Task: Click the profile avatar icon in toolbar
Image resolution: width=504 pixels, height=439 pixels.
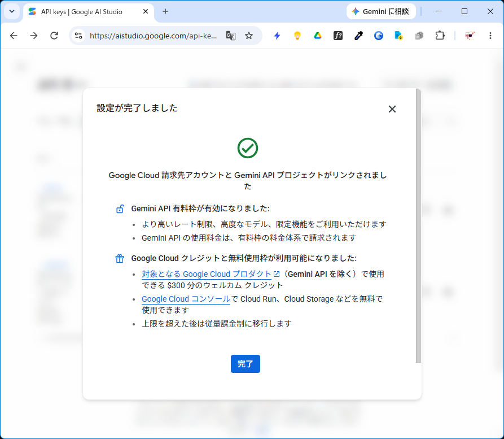Action: pos(470,36)
